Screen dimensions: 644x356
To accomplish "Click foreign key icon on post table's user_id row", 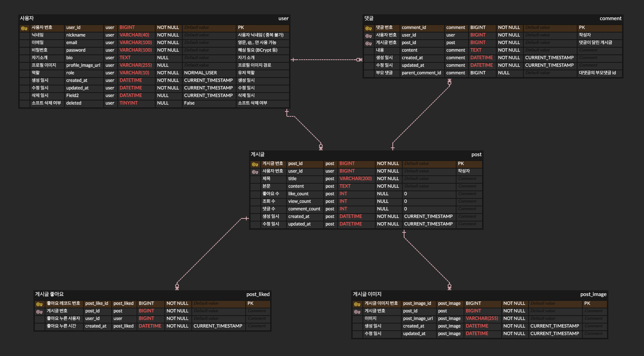I will click(x=255, y=172).
